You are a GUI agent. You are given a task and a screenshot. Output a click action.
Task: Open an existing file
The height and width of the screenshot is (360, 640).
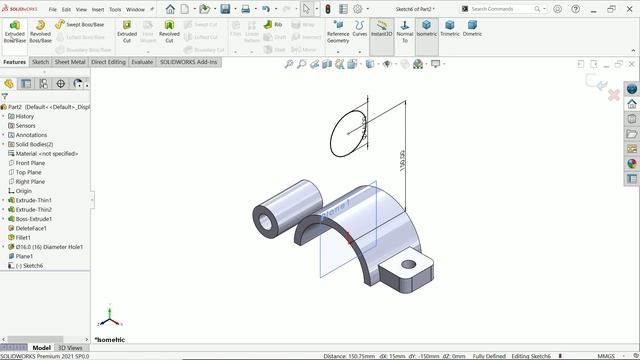point(204,9)
